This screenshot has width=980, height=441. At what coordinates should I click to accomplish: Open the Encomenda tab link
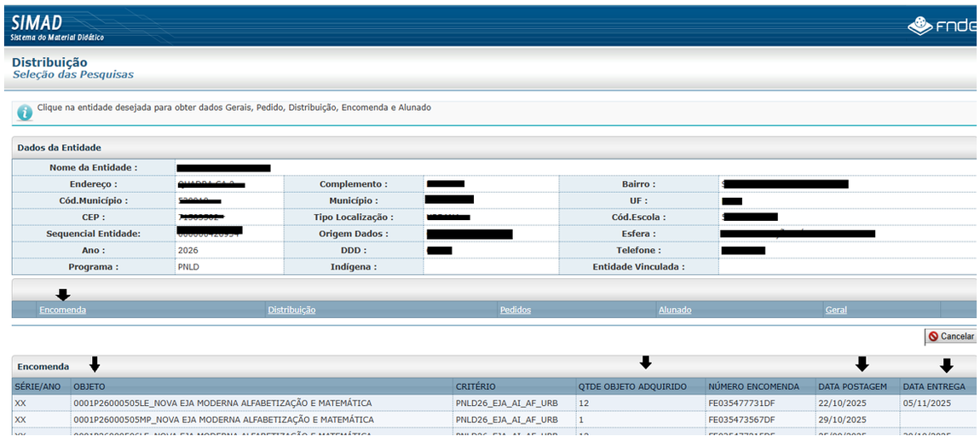[x=62, y=310]
